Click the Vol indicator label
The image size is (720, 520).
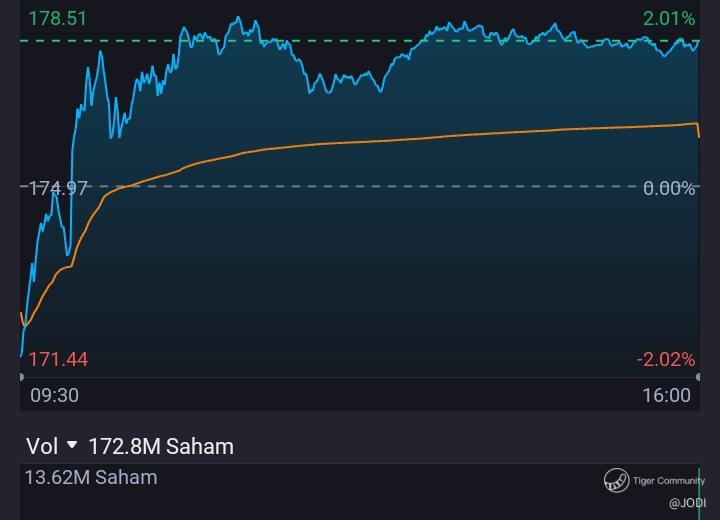coord(42,446)
